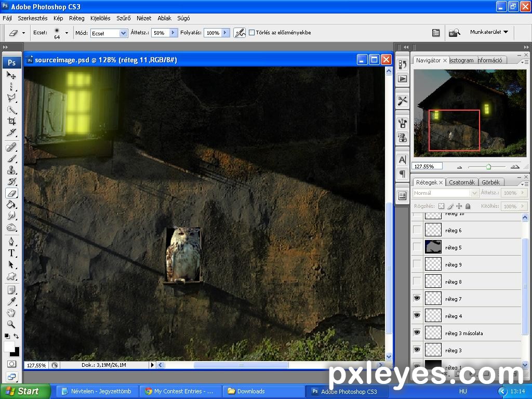Show layer 'réteg 5' visibility box

click(417, 247)
